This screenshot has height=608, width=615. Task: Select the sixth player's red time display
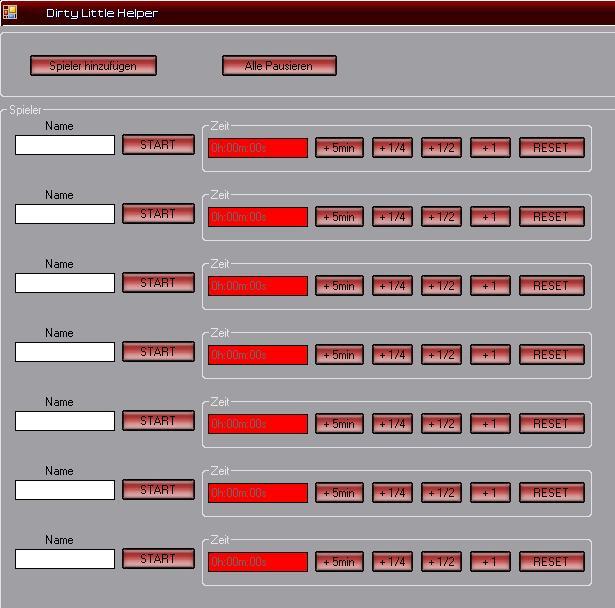click(258, 493)
